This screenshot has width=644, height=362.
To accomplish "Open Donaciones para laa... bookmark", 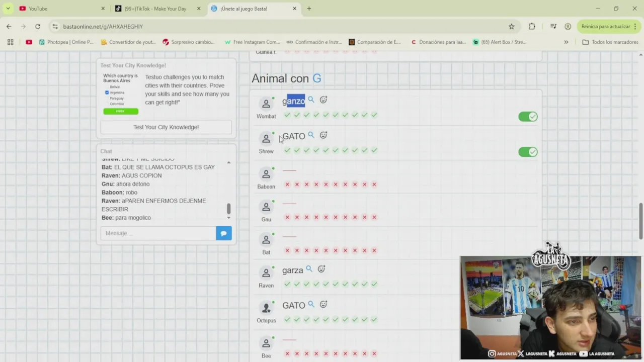I will tap(438, 42).
